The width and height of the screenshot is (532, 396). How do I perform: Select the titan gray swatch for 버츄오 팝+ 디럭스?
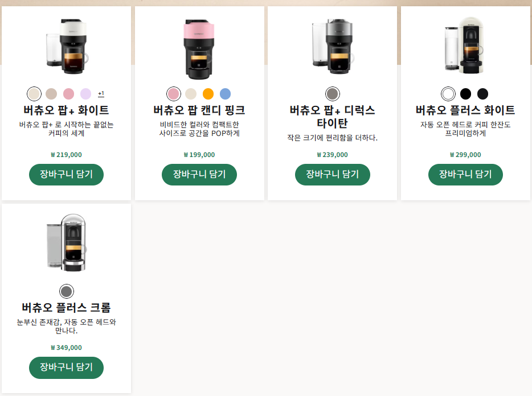[333, 94]
